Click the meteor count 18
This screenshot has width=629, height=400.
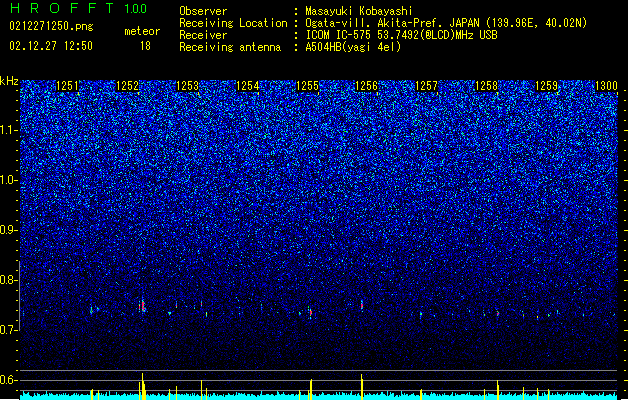coord(145,46)
